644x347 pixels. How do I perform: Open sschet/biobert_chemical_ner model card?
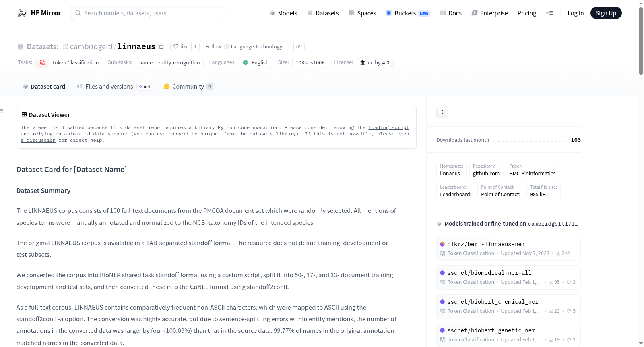(508, 306)
